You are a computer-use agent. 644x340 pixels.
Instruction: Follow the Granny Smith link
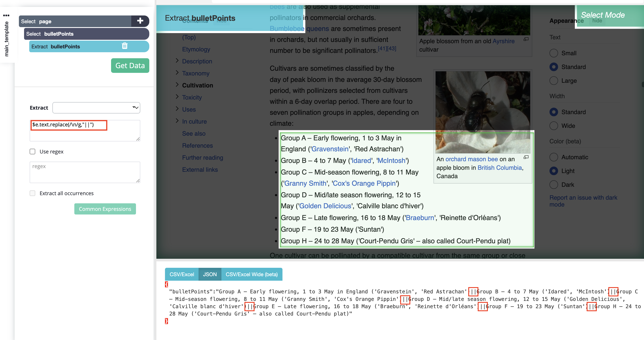pyautogui.click(x=305, y=183)
